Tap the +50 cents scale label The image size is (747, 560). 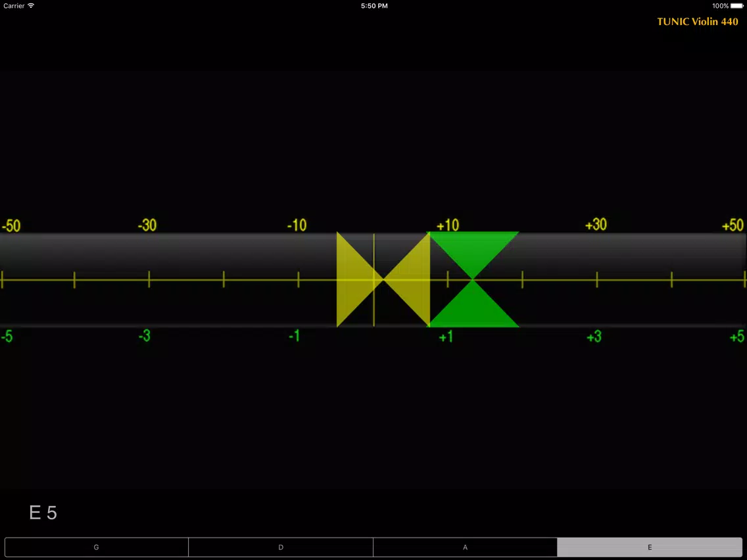pos(733,225)
